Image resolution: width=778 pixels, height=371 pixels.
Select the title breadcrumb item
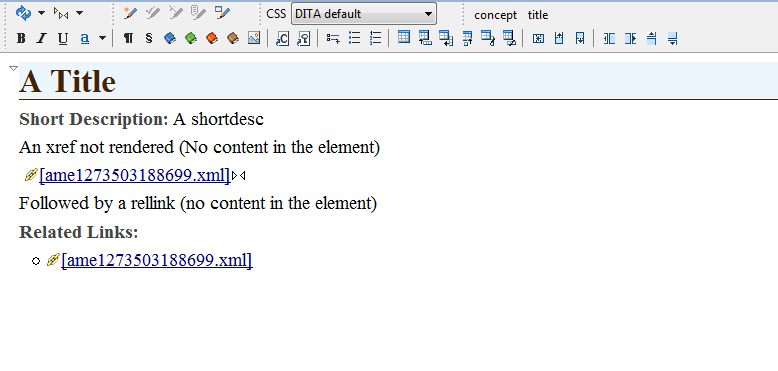[538, 15]
